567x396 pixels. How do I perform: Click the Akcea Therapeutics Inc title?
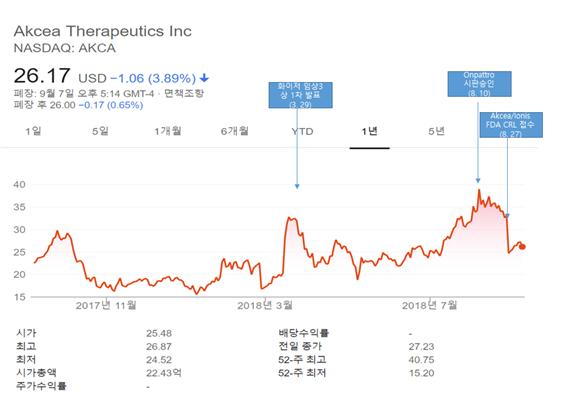(103, 31)
